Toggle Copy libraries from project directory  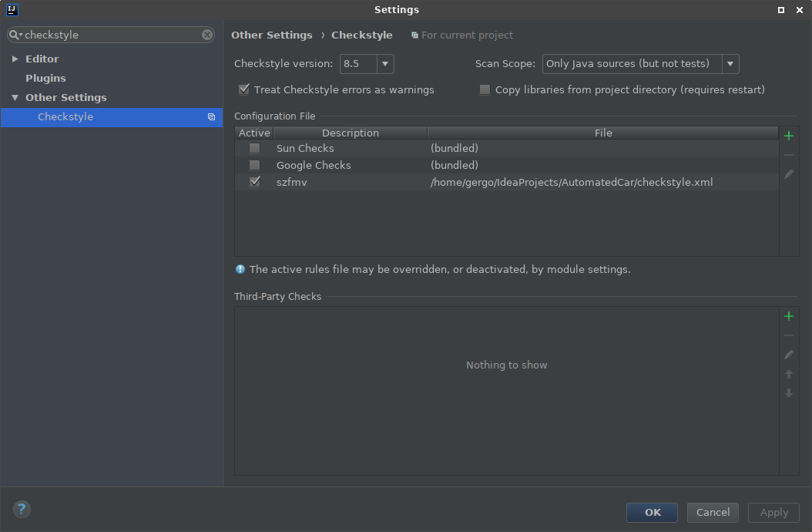click(x=485, y=89)
